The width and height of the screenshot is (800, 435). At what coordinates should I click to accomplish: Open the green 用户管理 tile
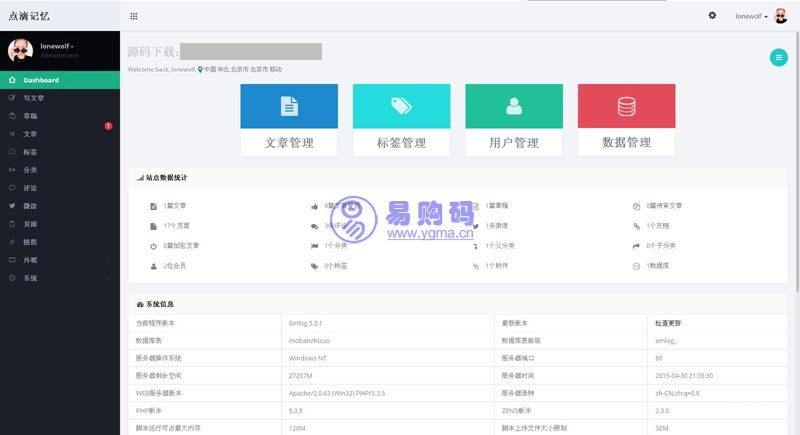click(514, 120)
